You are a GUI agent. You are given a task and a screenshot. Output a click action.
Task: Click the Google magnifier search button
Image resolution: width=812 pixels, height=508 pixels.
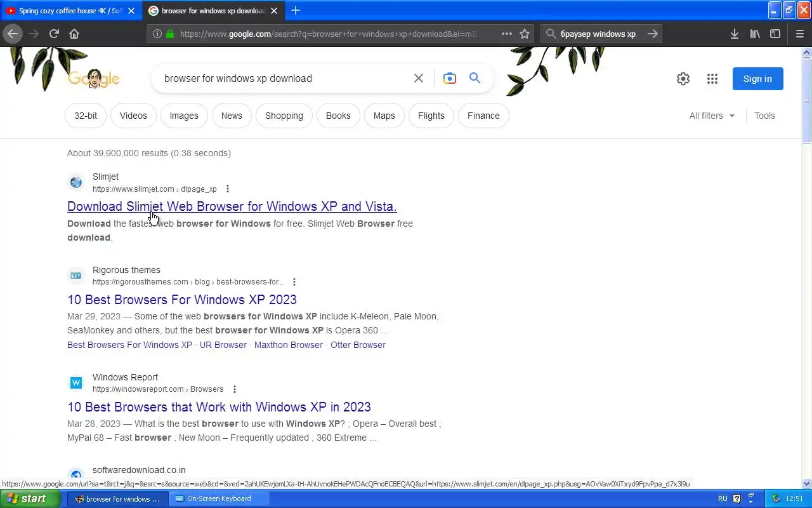(475, 78)
